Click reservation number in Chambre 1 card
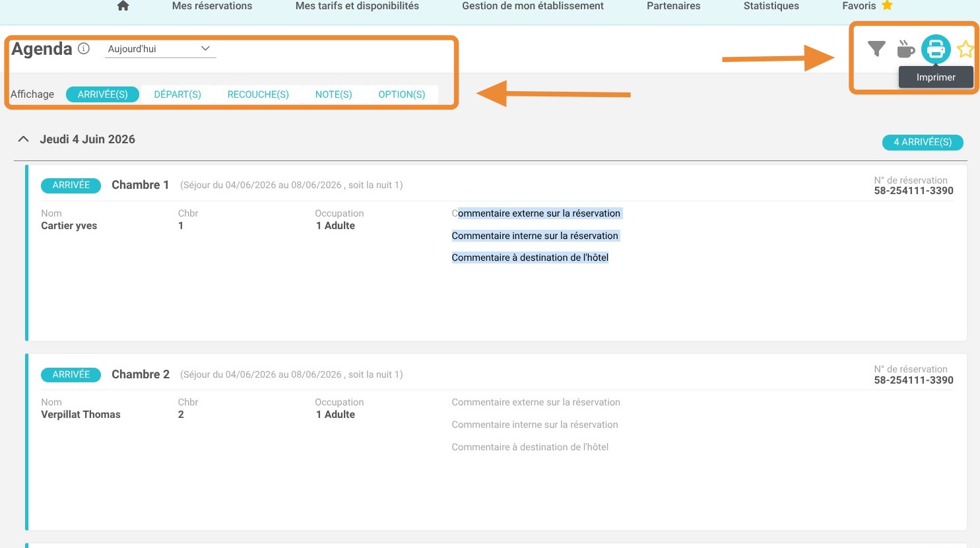 point(913,191)
